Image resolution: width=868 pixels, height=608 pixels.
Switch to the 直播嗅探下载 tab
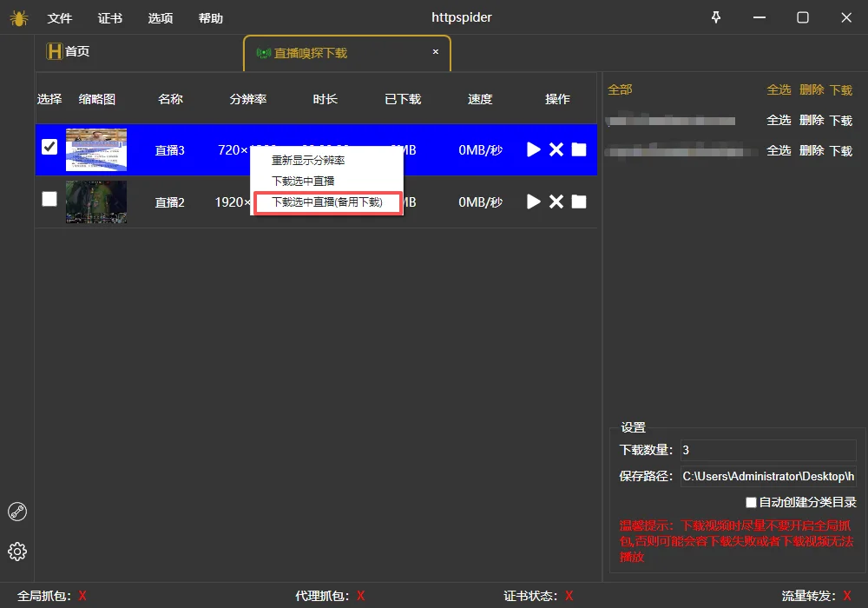coord(347,53)
